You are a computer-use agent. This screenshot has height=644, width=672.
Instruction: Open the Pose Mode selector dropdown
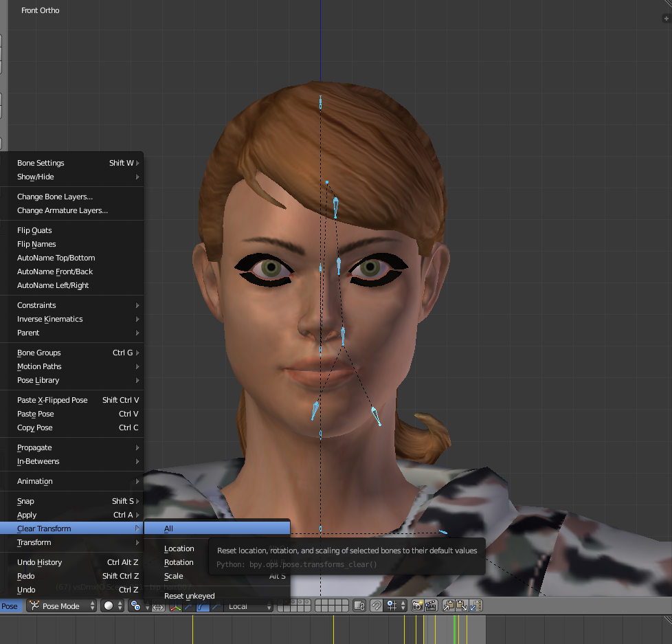coord(62,606)
